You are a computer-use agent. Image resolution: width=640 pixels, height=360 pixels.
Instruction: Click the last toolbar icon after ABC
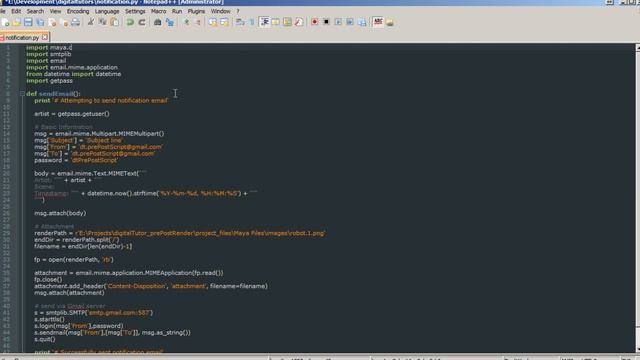coord(390,22)
